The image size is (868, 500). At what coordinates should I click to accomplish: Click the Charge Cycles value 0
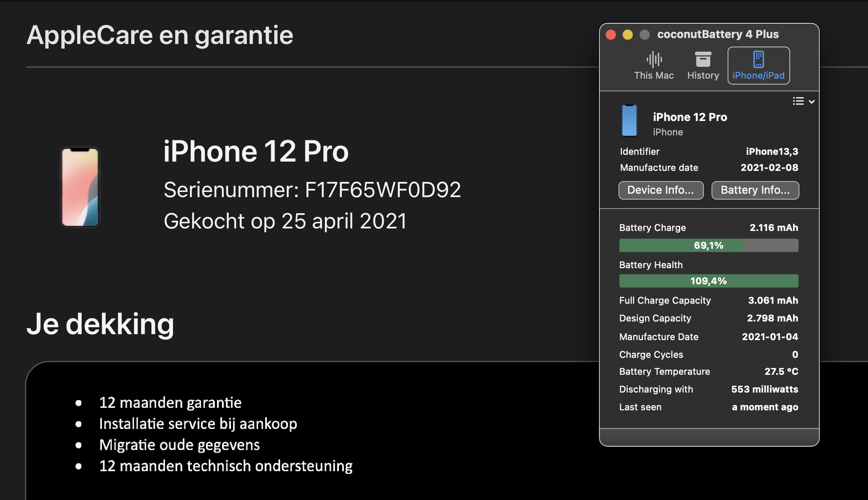click(795, 354)
